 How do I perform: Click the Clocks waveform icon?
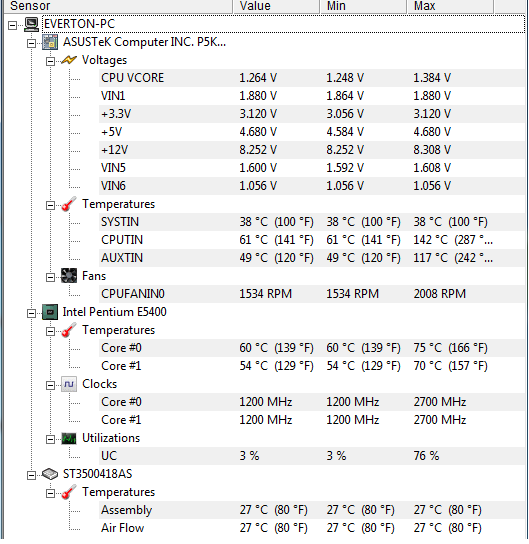pos(69,384)
